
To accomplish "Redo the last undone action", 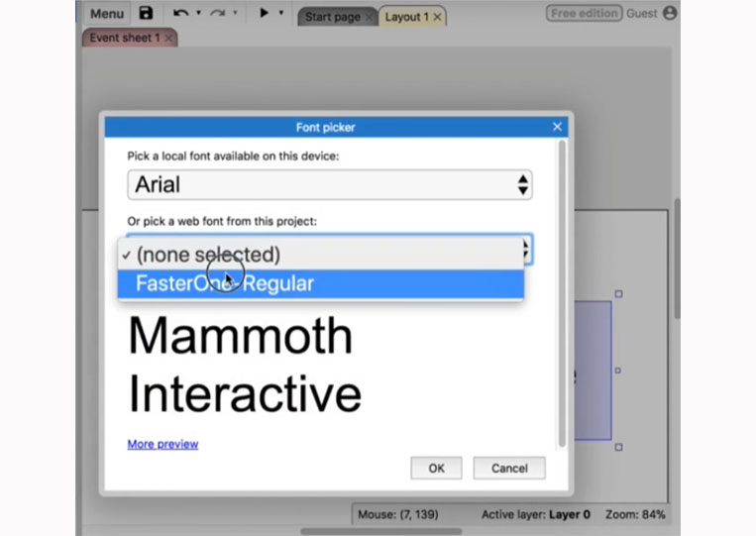I will tap(217, 13).
